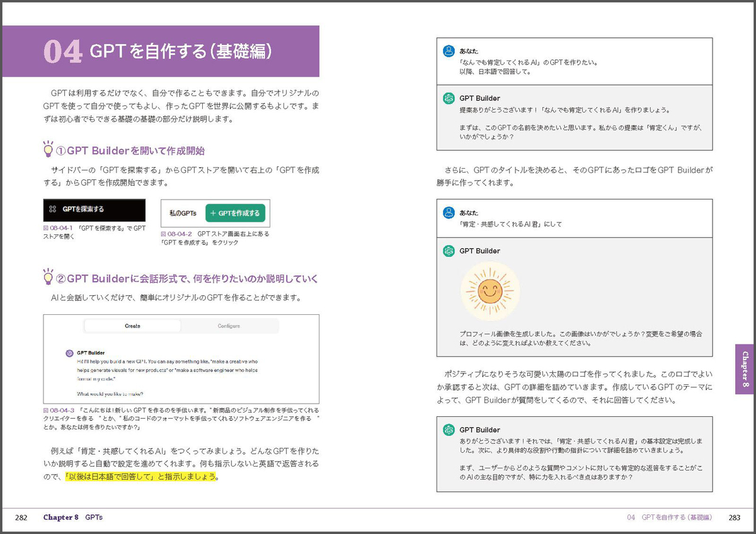Open the GPTを探索する sidebar entry
The width and height of the screenshot is (756, 534).
94,210
